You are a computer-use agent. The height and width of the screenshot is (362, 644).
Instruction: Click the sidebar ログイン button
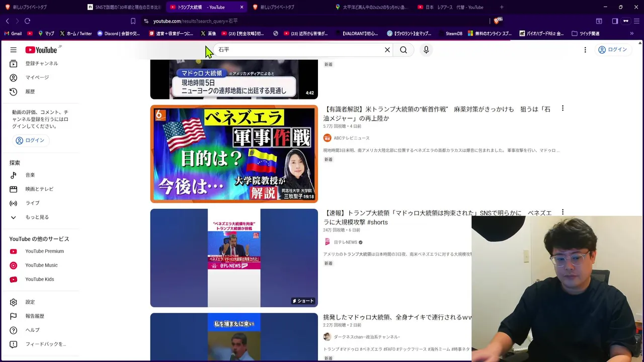pyautogui.click(x=30, y=140)
